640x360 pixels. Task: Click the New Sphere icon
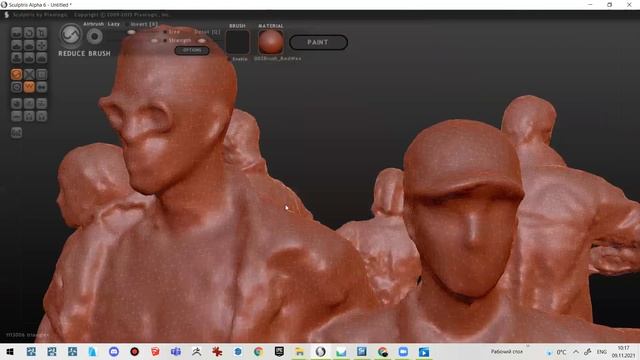[x=16, y=103]
